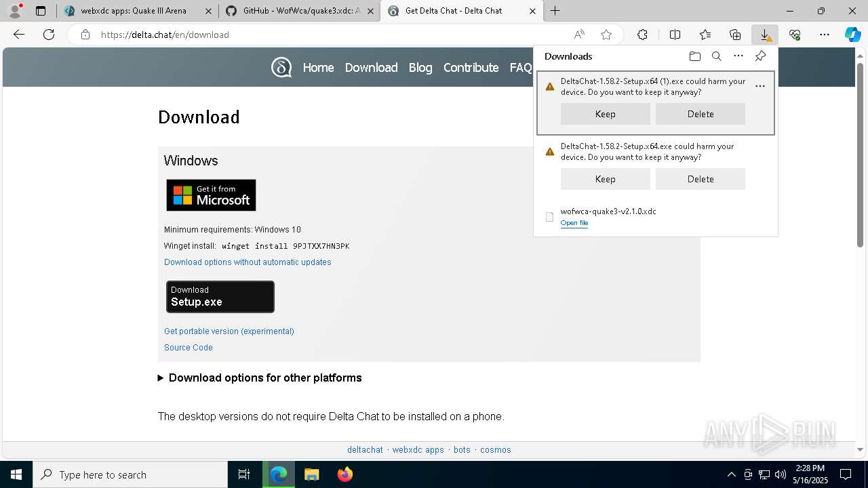
Task: View site information lock icon
Action: click(x=85, y=35)
